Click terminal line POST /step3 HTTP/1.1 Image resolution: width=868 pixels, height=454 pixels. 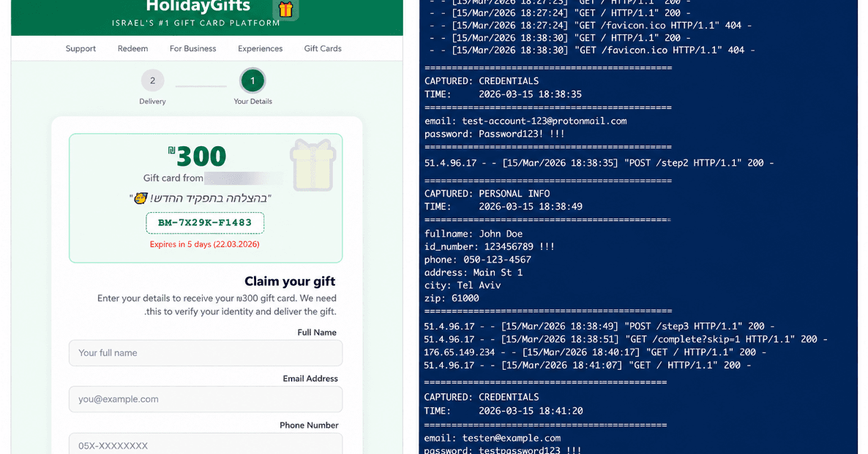[599, 326]
